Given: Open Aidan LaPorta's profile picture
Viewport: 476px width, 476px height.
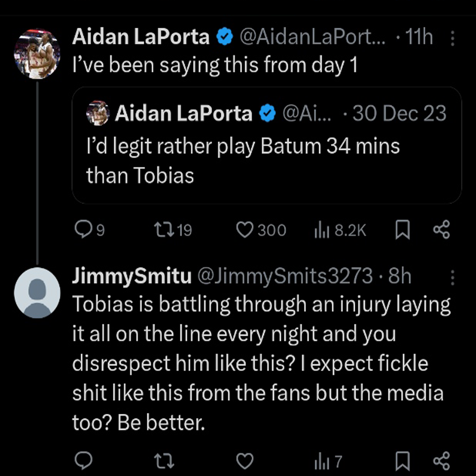Looking at the screenshot, I should click(x=37, y=53).
